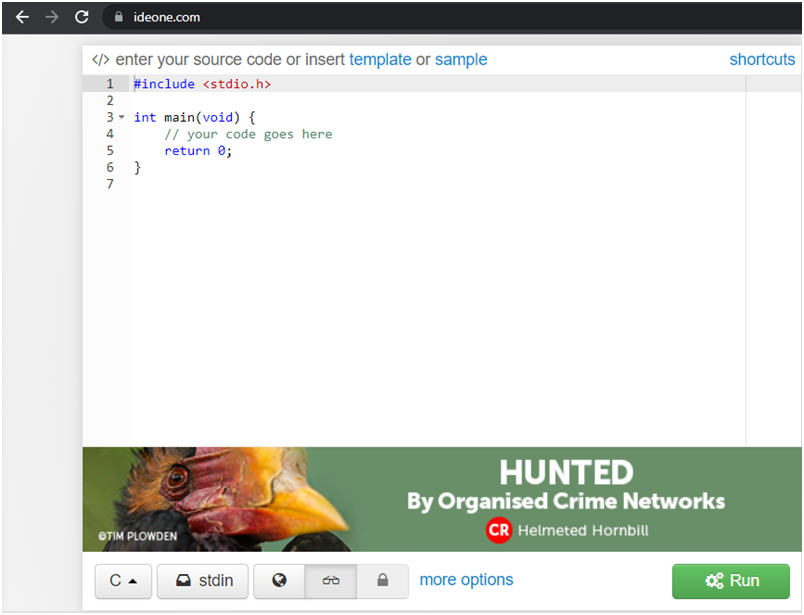The height and width of the screenshot is (615, 804).
Task: Click the padlock icon in address bar
Action: (118, 17)
